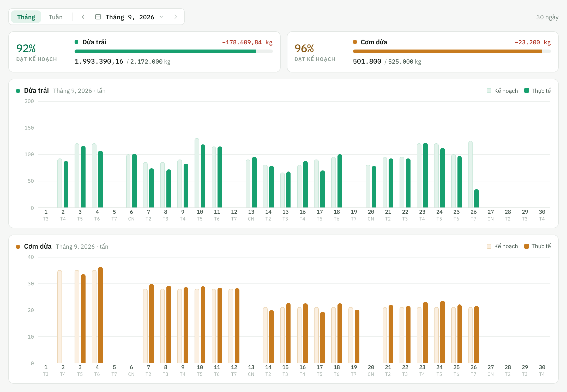The height and width of the screenshot is (392, 567).
Task: Click the green Dừa trái chart title marker
Action: coord(18,91)
